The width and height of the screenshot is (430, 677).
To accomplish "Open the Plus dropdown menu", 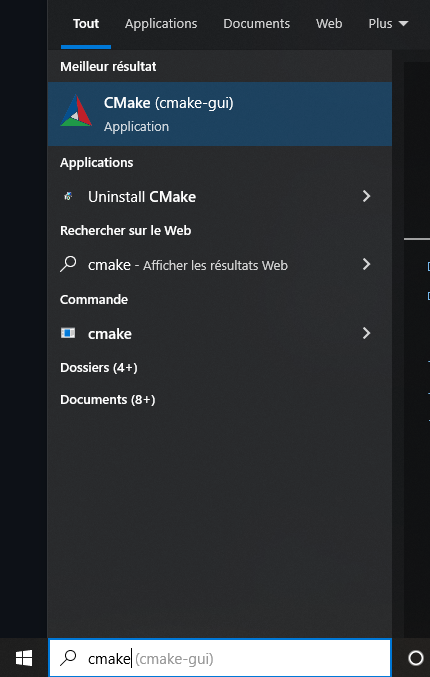I will (x=388, y=23).
